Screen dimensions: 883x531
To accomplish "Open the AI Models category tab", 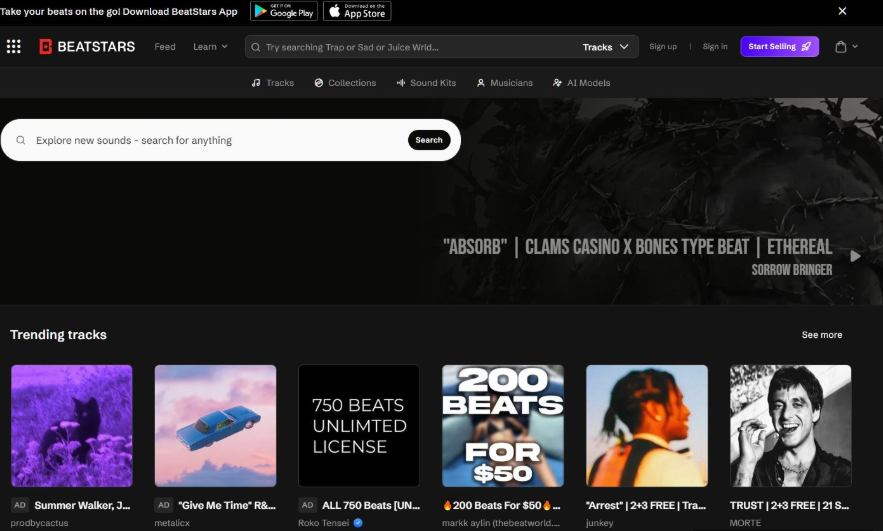I will (582, 83).
